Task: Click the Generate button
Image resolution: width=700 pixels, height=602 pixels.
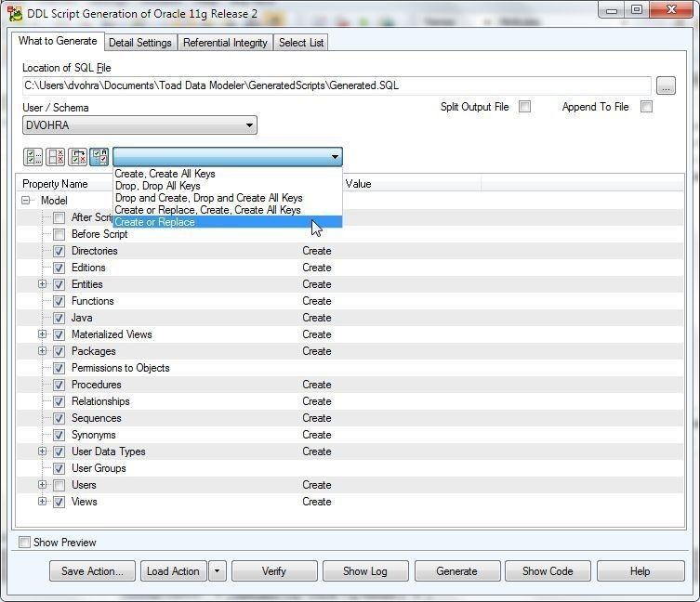Action: click(457, 571)
